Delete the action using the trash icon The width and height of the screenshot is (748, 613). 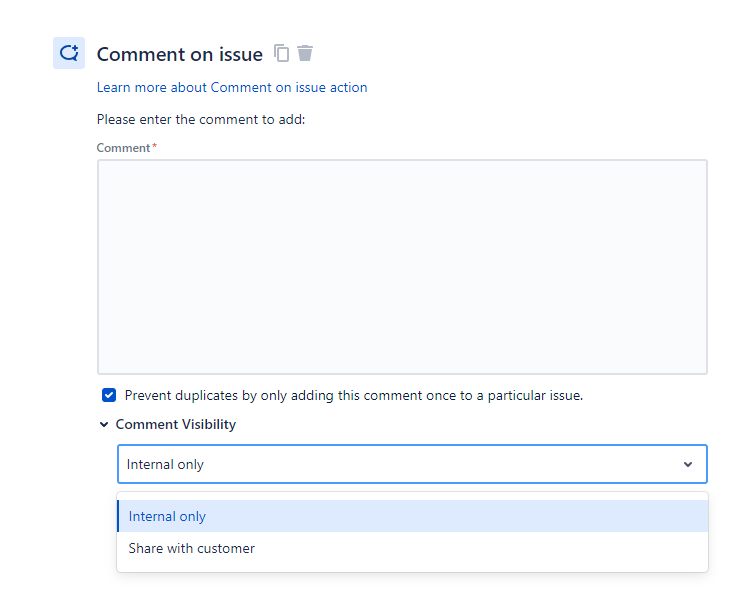pyautogui.click(x=305, y=53)
